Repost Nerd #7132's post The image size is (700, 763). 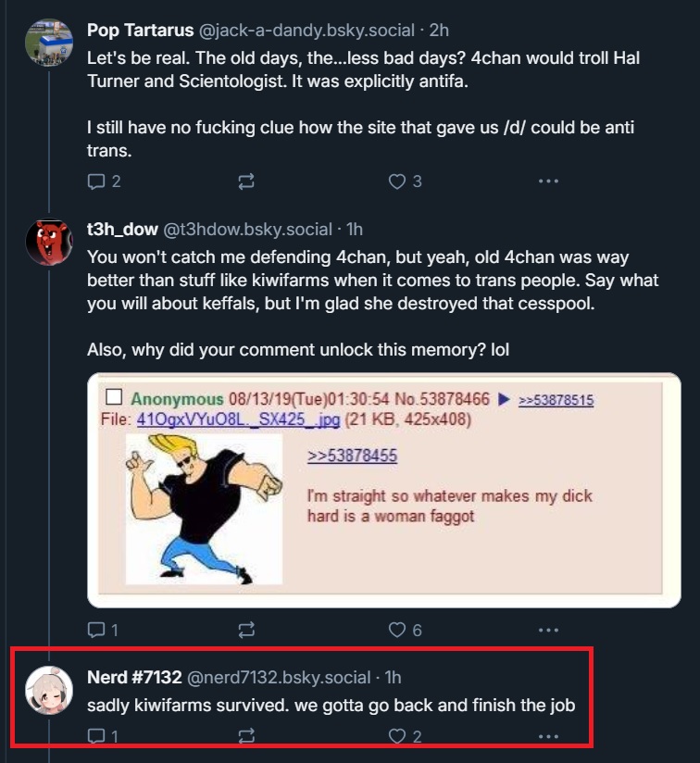click(x=245, y=736)
